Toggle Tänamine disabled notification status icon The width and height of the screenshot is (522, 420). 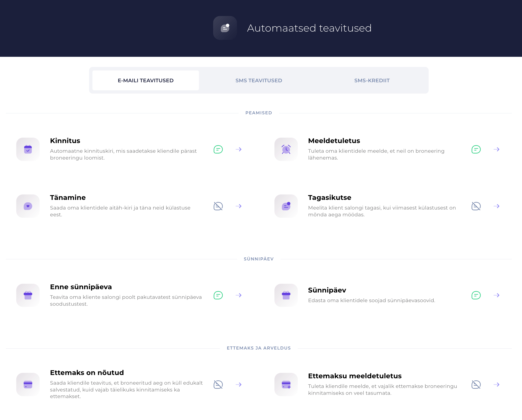tap(218, 206)
